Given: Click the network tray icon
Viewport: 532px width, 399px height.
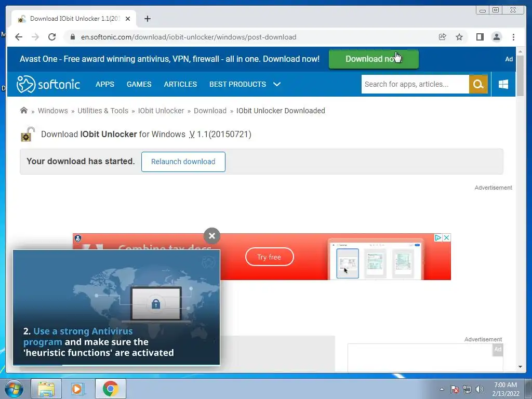Looking at the screenshot, I should click(x=467, y=389).
